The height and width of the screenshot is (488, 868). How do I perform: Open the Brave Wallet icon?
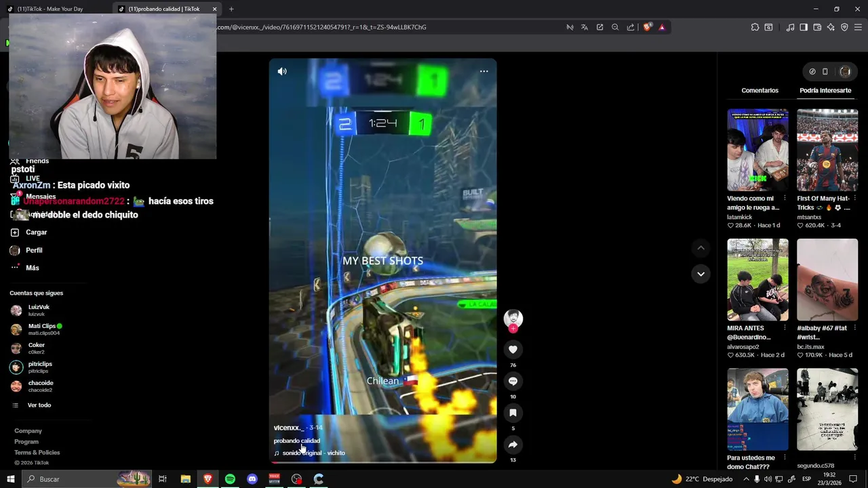click(x=817, y=27)
